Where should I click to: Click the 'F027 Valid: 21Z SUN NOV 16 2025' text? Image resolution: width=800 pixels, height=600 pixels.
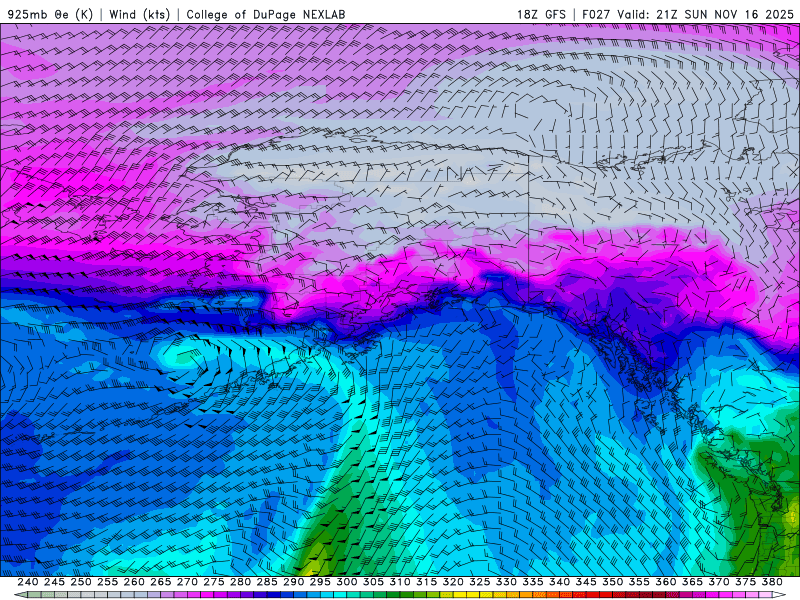coord(688,14)
